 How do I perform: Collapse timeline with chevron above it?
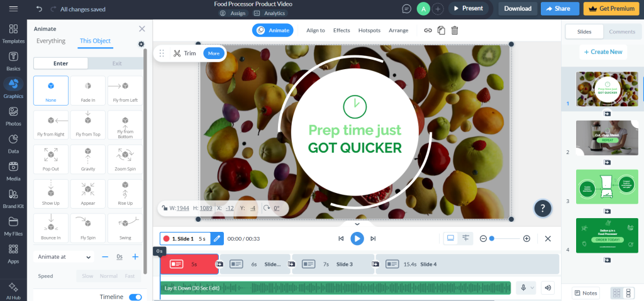[x=357, y=224]
